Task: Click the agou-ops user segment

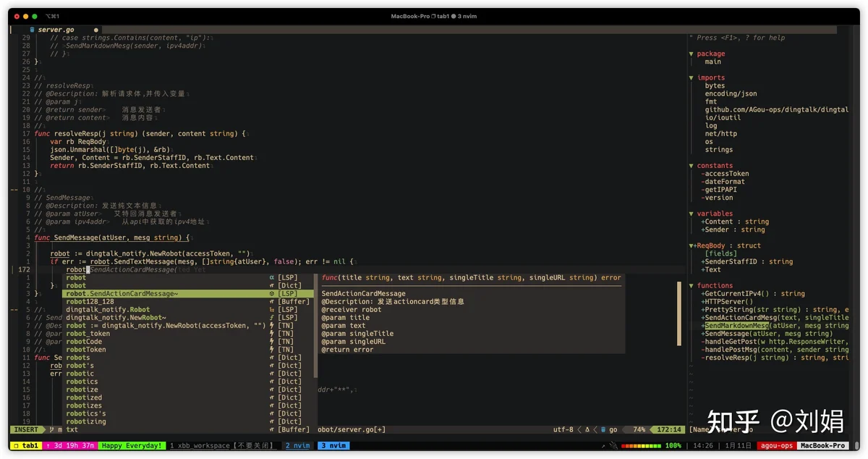Action: coord(776,446)
